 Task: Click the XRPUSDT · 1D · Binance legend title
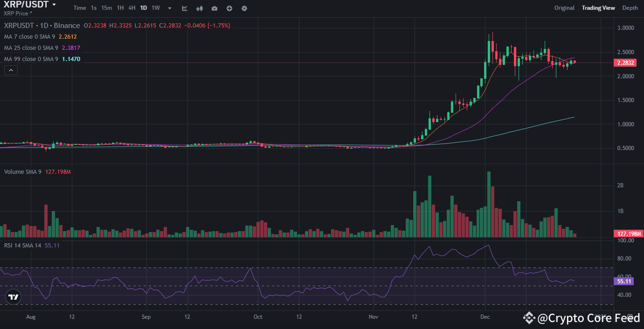click(x=42, y=26)
